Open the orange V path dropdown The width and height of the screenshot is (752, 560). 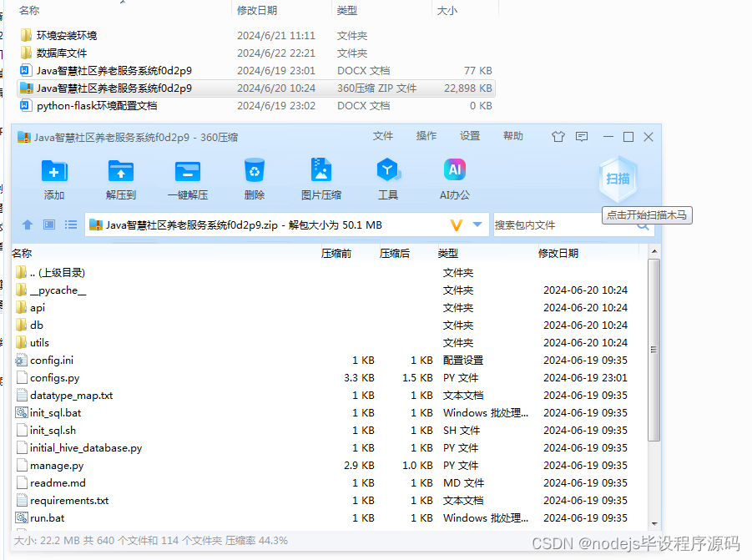point(456,225)
